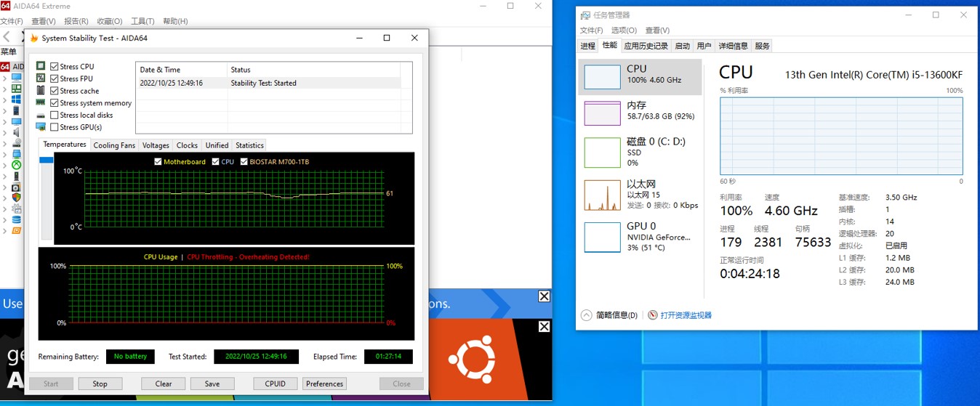Select the Windows logo Operating System tree icon

tap(16, 100)
